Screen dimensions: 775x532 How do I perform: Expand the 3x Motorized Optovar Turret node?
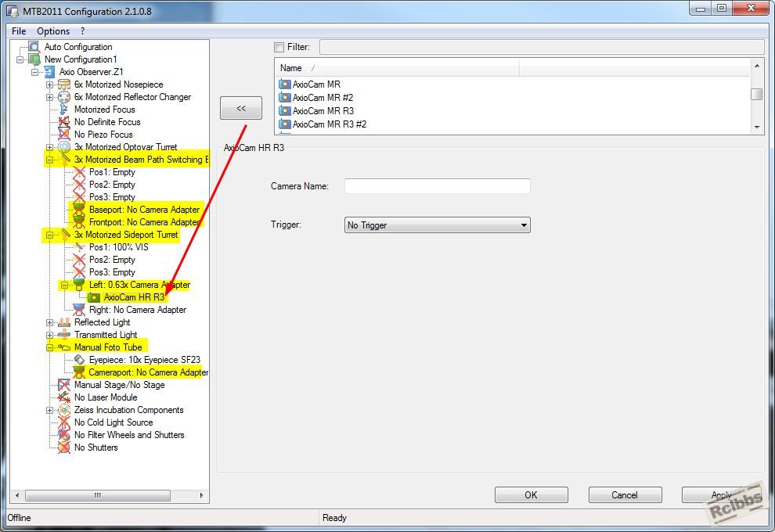tap(49, 147)
